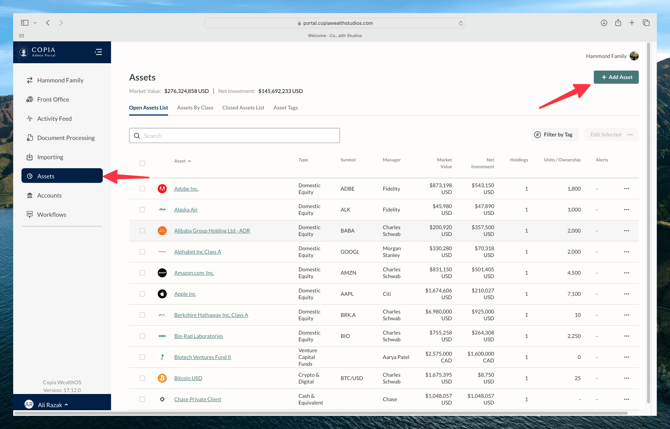The width and height of the screenshot is (670, 429).
Task: Toggle the select-all checkbox in header
Action: (142, 162)
